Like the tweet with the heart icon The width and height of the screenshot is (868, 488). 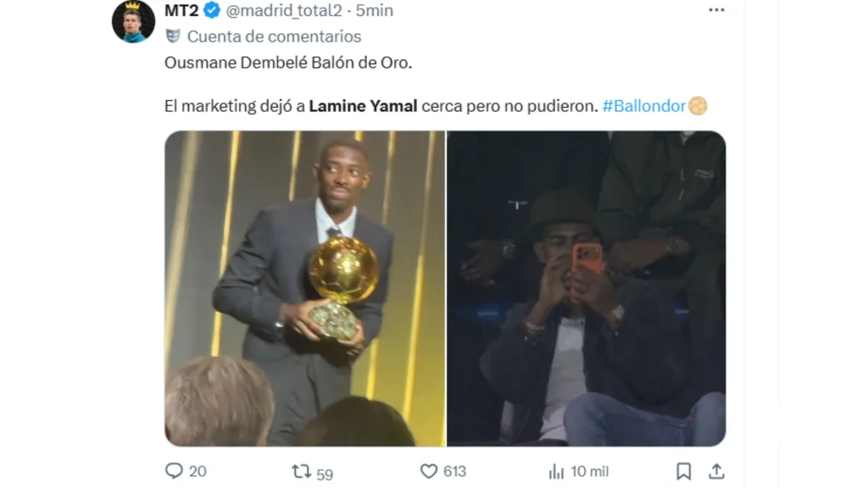pos(429,471)
